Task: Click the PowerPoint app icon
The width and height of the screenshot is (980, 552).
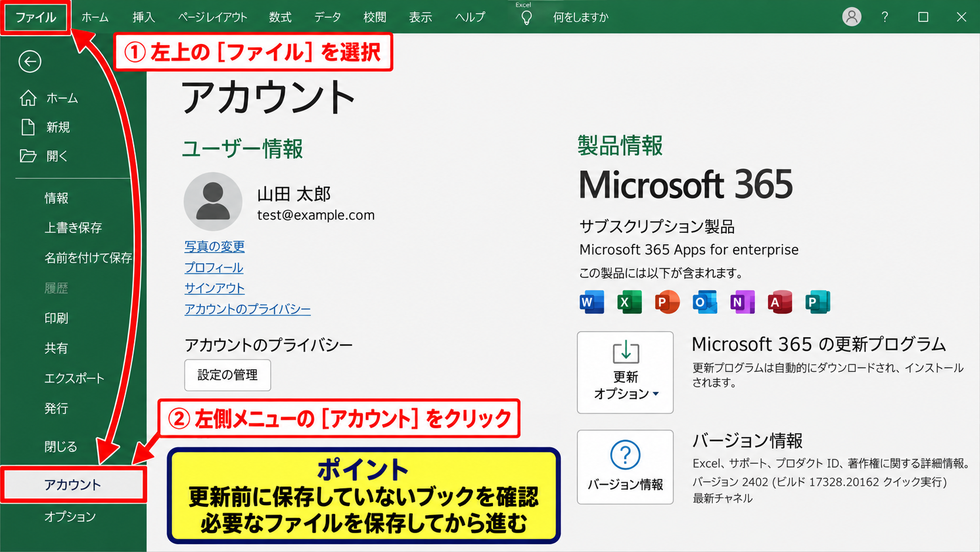Action: tap(667, 302)
